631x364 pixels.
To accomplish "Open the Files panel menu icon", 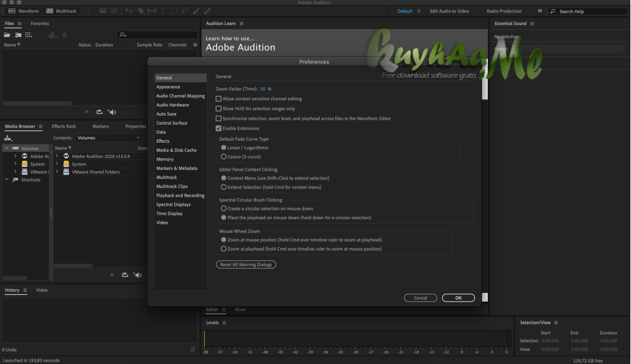I will 20,24.
